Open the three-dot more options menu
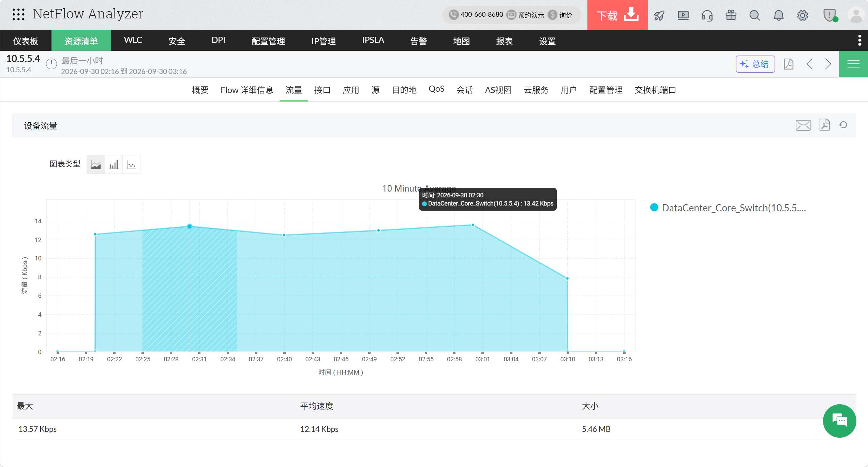The width and height of the screenshot is (868, 467). tap(859, 40)
